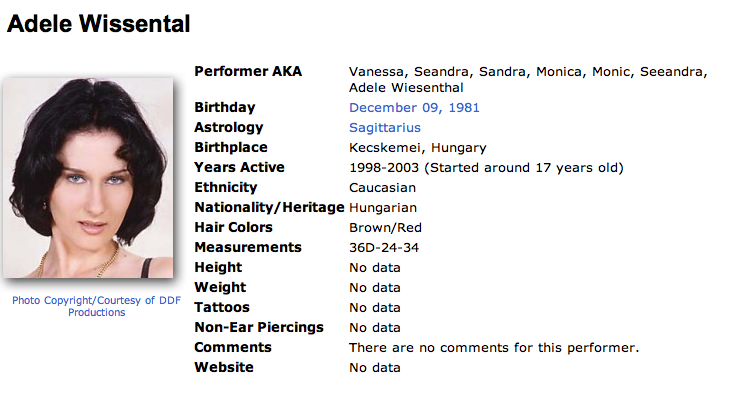Click the no comments message text
This screenshot has height=400, width=730.
click(x=494, y=348)
